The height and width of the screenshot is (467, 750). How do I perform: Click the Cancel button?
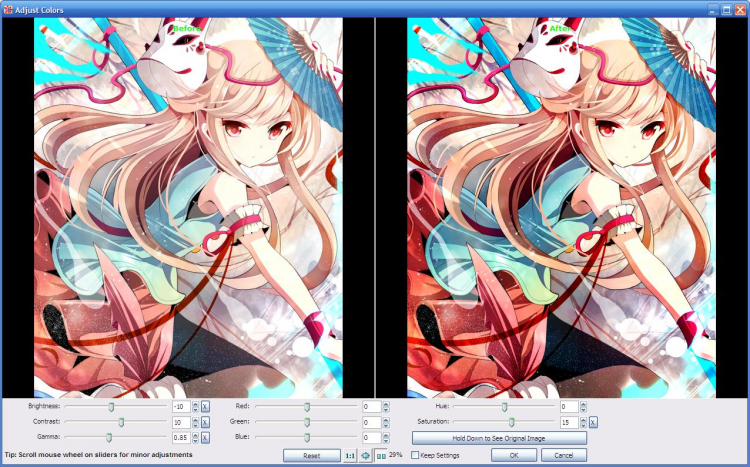[x=563, y=455]
